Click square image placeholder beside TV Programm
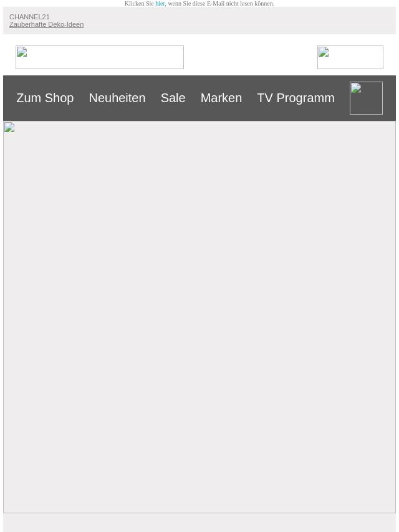Screen dimensions: 399x532 (366, 98)
